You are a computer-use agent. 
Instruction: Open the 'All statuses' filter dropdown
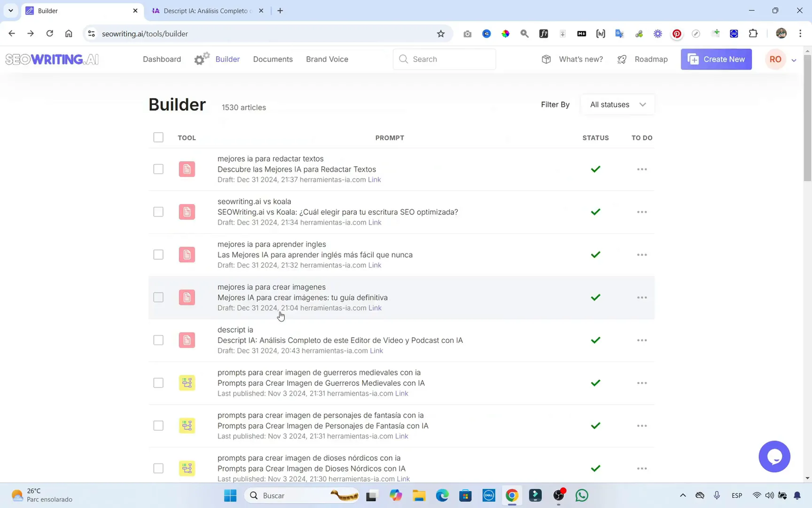617,104
